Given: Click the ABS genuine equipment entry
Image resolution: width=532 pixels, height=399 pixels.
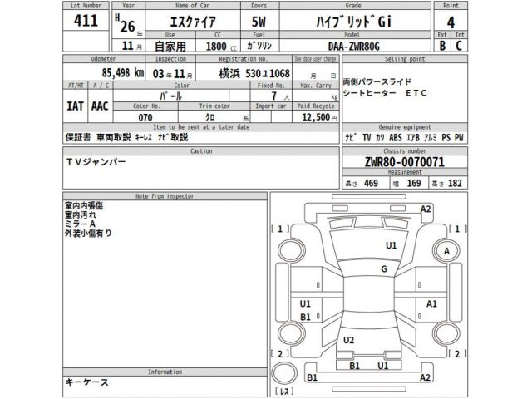Looking at the screenshot, I should click(x=396, y=138).
